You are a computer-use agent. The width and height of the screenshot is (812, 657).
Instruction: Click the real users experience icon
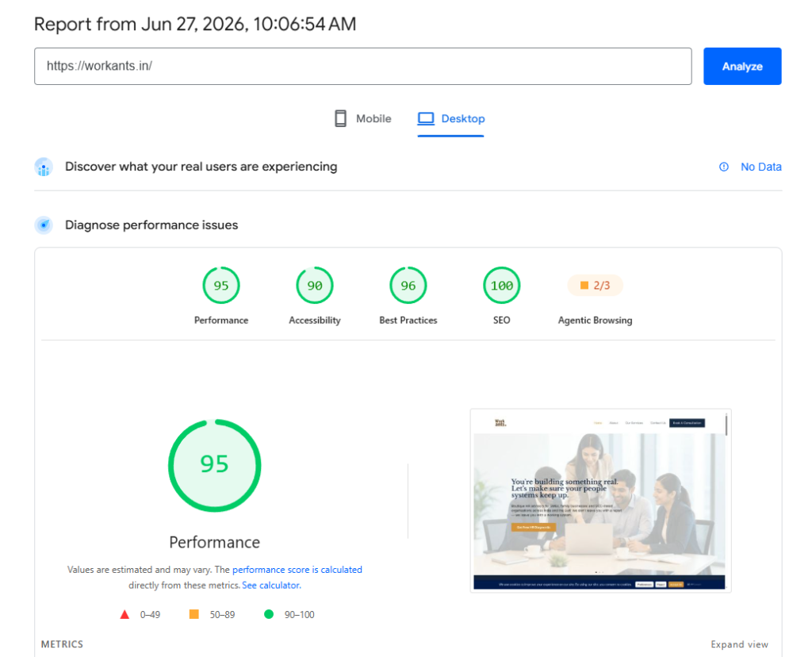(44, 167)
